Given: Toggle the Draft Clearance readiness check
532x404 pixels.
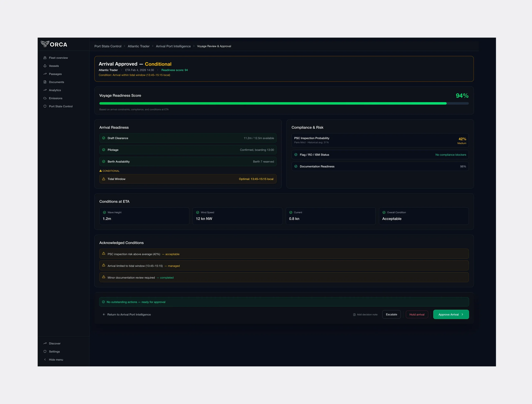Looking at the screenshot, I should click(x=104, y=138).
